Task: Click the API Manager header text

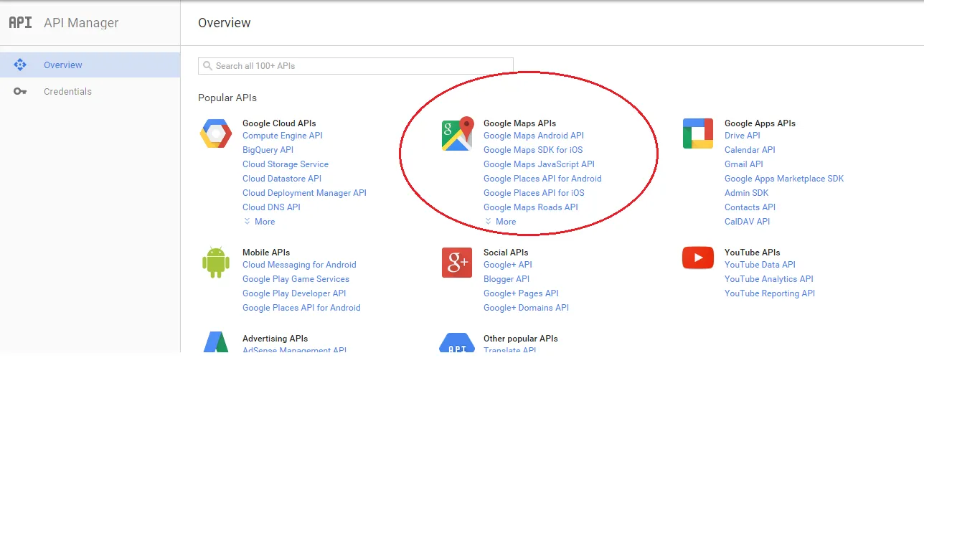Action: (81, 23)
